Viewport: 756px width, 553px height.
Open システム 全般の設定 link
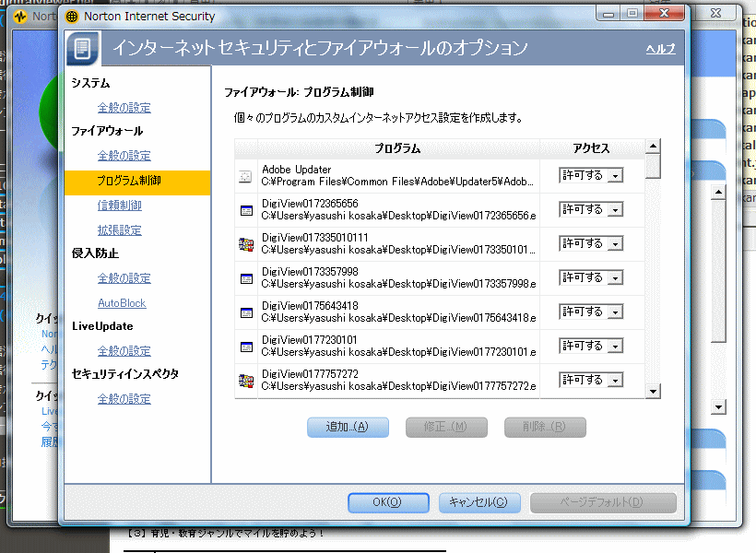coord(124,108)
